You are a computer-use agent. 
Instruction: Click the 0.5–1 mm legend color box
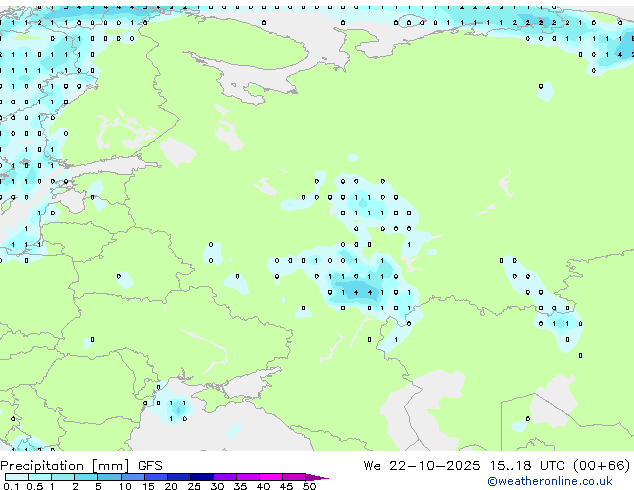[40, 477]
